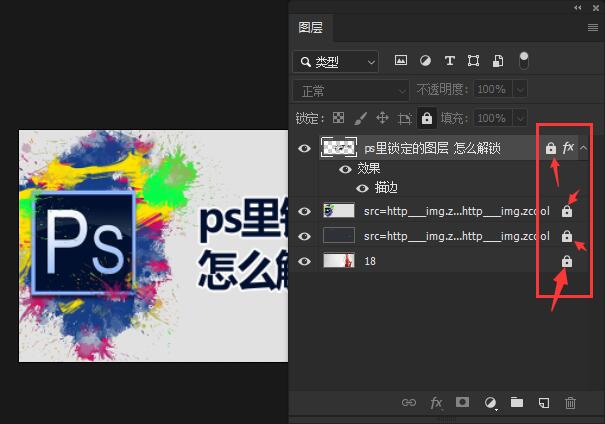Open the layers panel menu
605x424 pixels.
coord(593,27)
